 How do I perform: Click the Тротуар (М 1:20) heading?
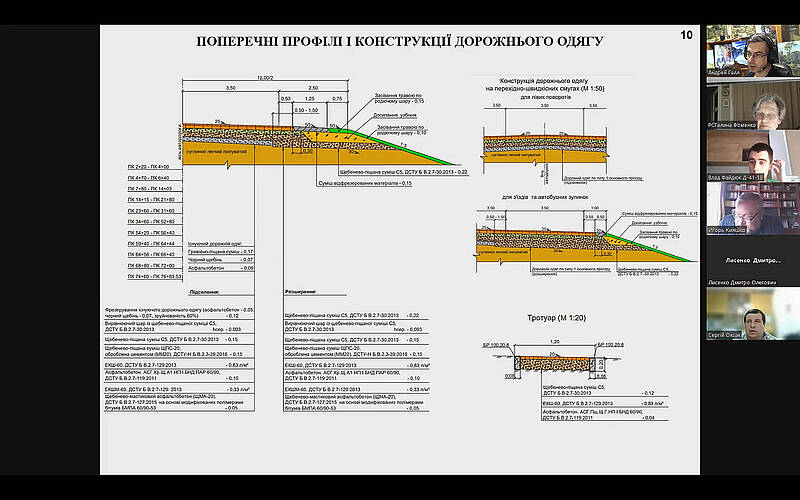(x=556, y=318)
